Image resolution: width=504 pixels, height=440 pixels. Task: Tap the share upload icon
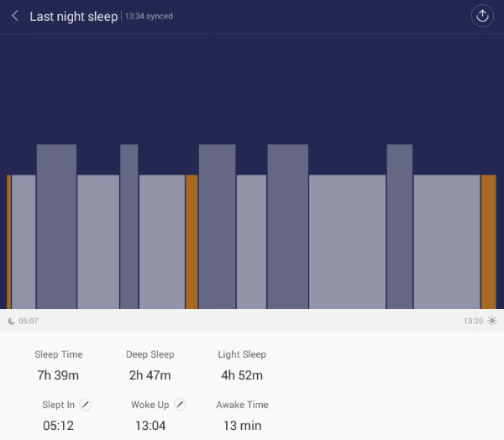[x=482, y=16]
